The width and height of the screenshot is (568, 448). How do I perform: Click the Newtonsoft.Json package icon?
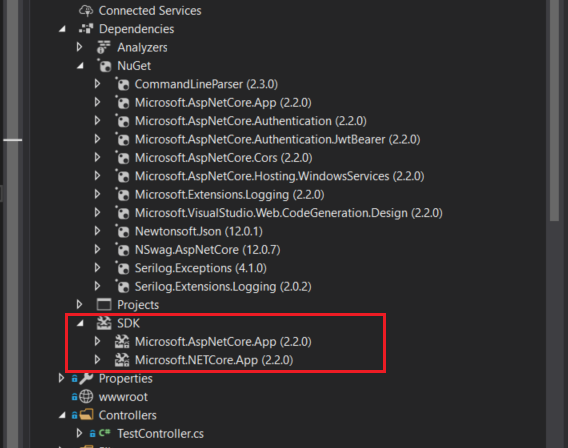coord(122,231)
